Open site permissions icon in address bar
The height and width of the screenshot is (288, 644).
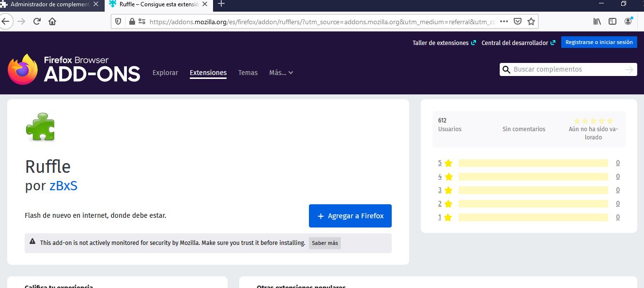[142, 21]
